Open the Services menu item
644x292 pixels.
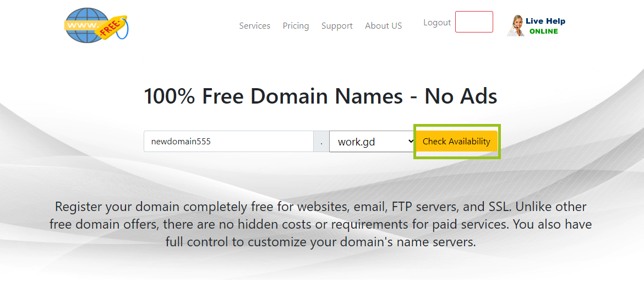[x=255, y=26]
